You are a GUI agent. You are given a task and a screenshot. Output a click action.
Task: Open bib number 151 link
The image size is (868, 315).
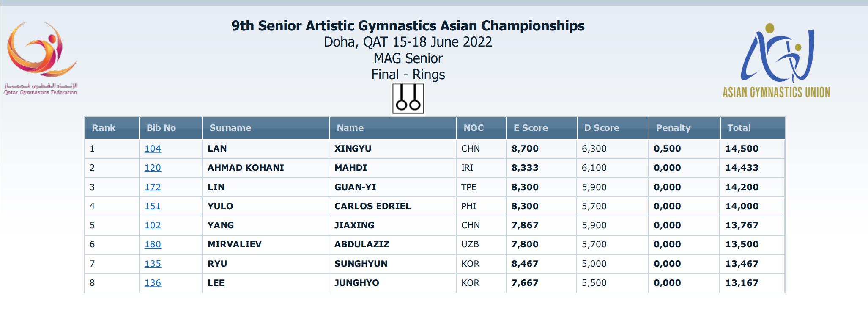click(153, 206)
